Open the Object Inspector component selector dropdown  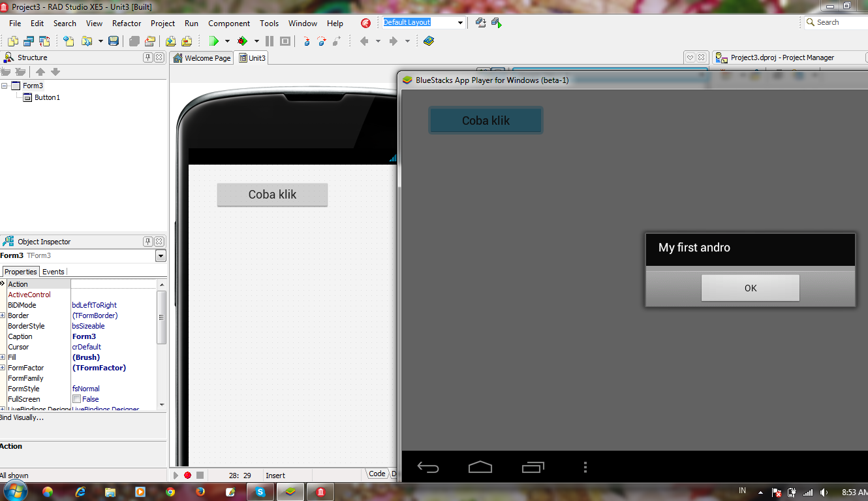point(161,255)
